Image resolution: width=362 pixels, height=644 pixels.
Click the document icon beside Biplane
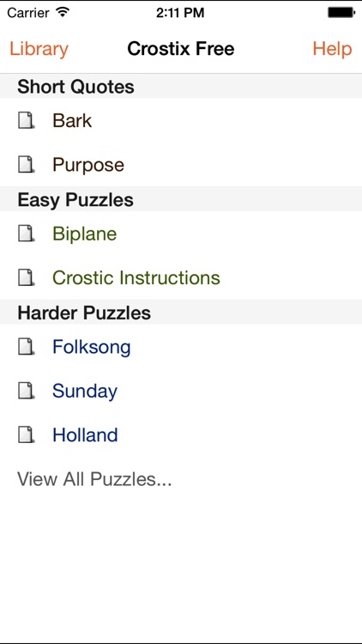click(27, 234)
